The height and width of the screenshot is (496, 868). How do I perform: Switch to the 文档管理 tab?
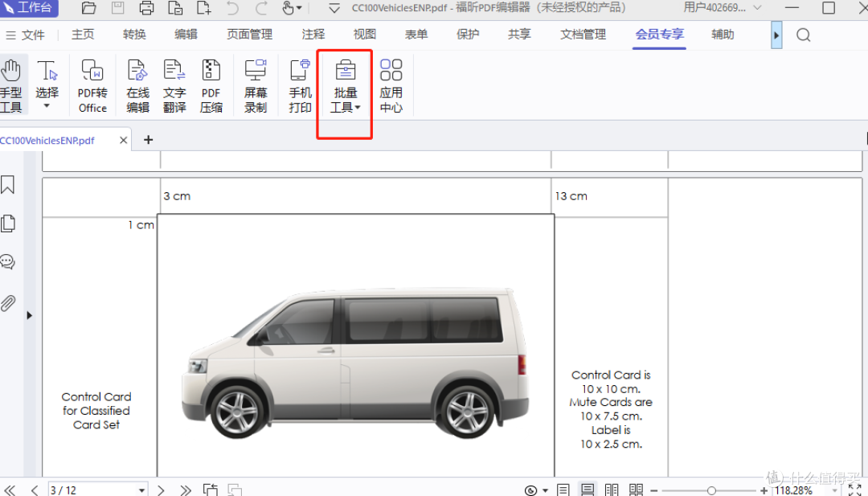583,35
